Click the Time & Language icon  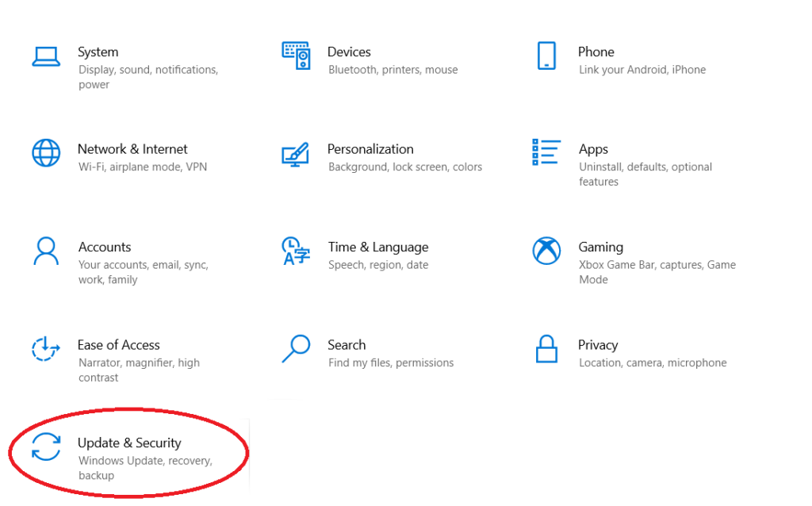(296, 251)
